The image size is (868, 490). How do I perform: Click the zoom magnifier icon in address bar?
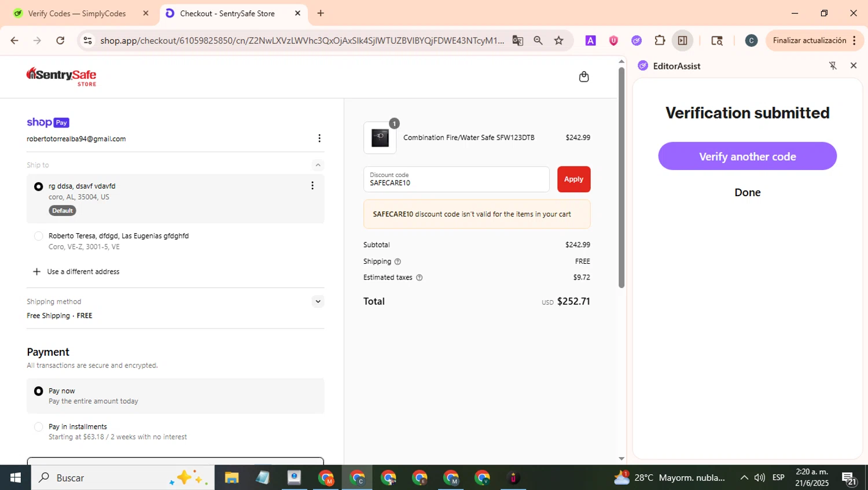point(538,40)
